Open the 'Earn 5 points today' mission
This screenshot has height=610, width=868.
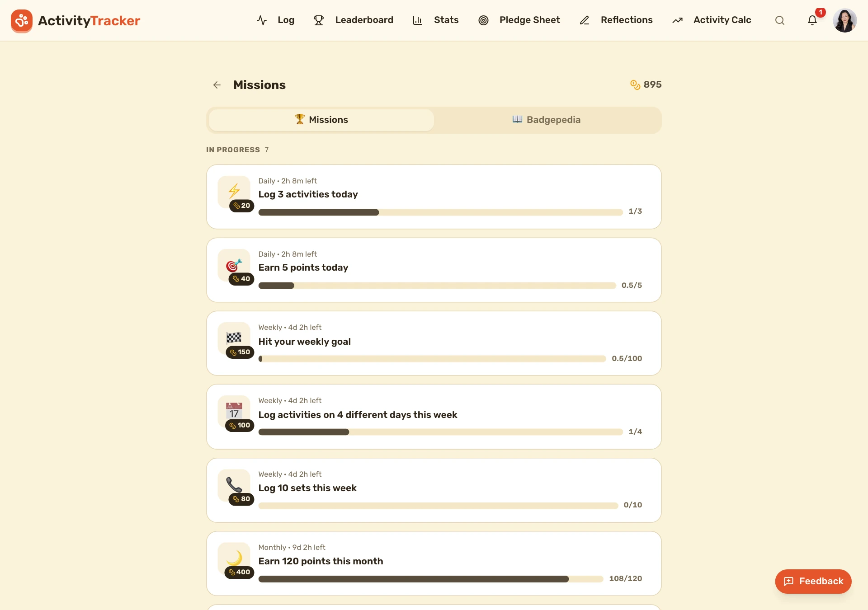[434, 270]
